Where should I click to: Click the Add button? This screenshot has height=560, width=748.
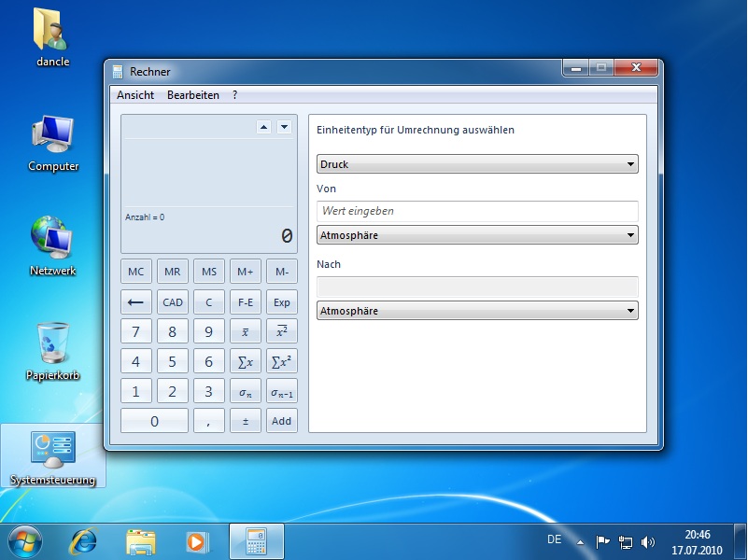[x=281, y=421]
